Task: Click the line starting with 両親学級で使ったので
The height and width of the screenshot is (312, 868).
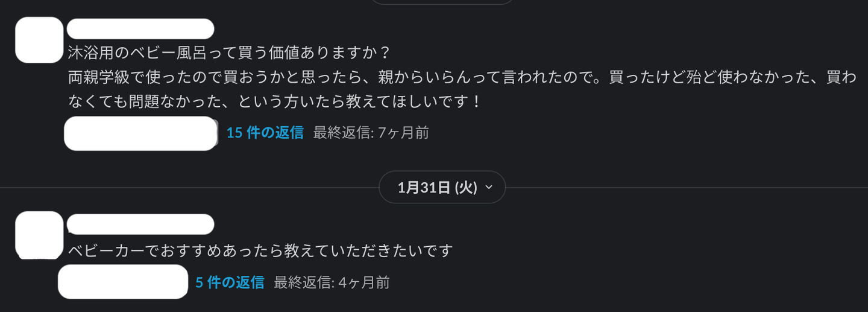Action: pos(462,77)
